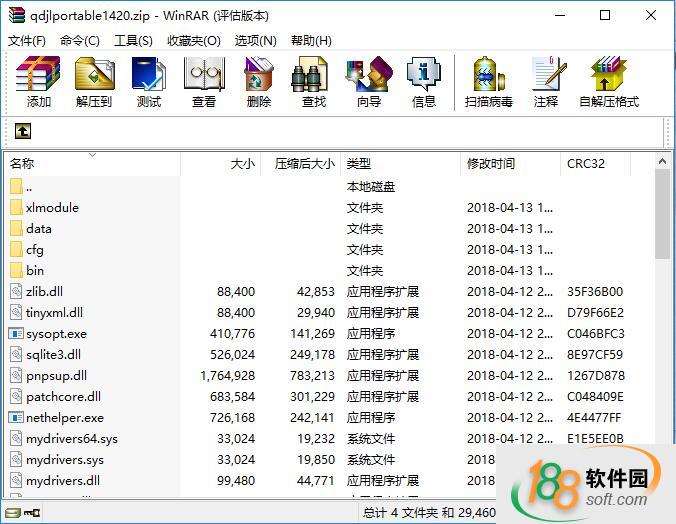Show archive Info (信息) icon
676x524 pixels.
(x=424, y=81)
